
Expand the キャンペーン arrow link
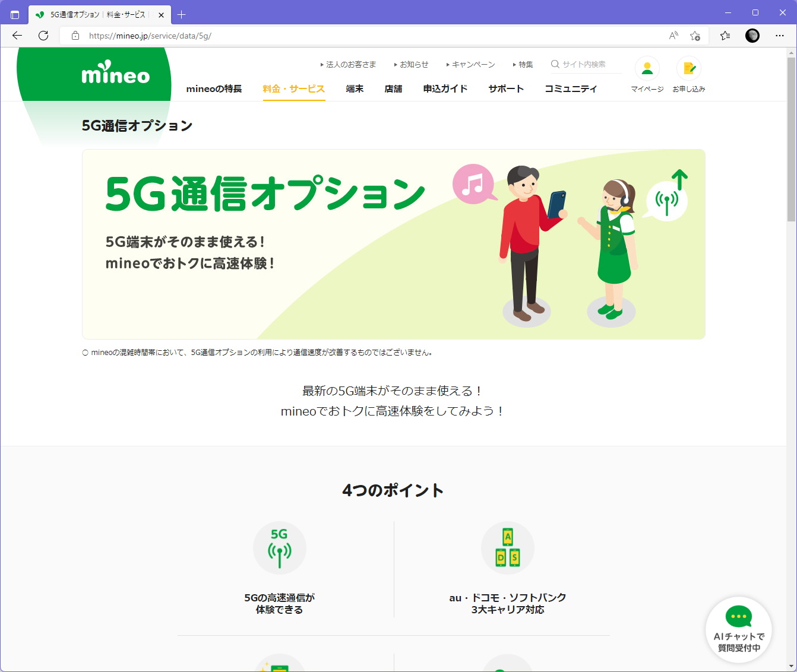point(473,64)
